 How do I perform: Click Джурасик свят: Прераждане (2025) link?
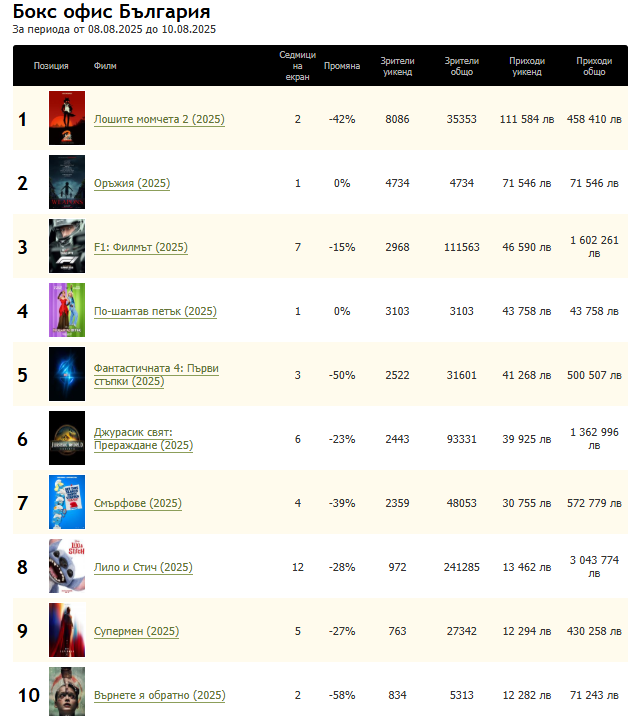point(143,439)
